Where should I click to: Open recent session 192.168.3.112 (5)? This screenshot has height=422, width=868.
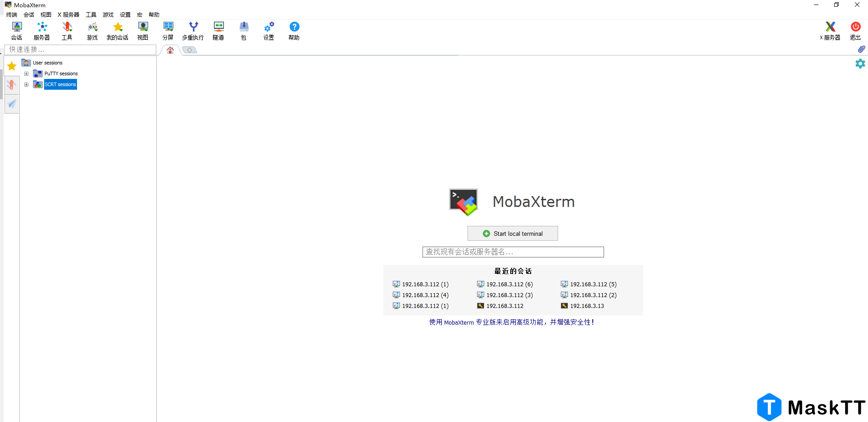[x=589, y=284]
